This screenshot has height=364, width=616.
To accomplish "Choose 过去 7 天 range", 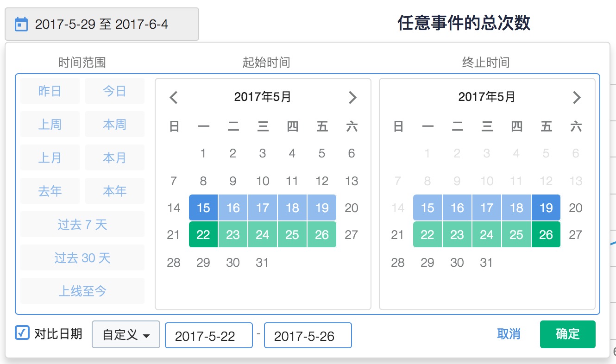I will coord(82,225).
